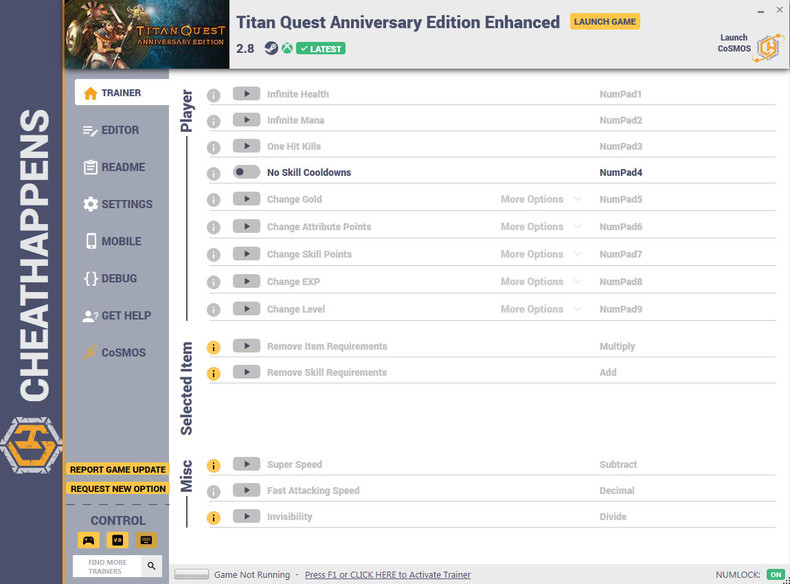This screenshot has width=790, height=584.
Task: Click the yellow info icon for Remove Item Requirements
Action: pos(214,348)
